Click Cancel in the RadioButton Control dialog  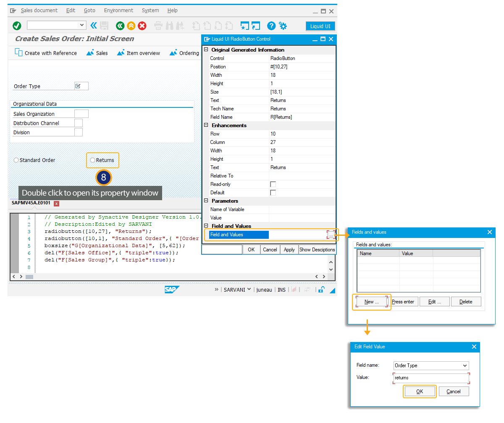270,250
